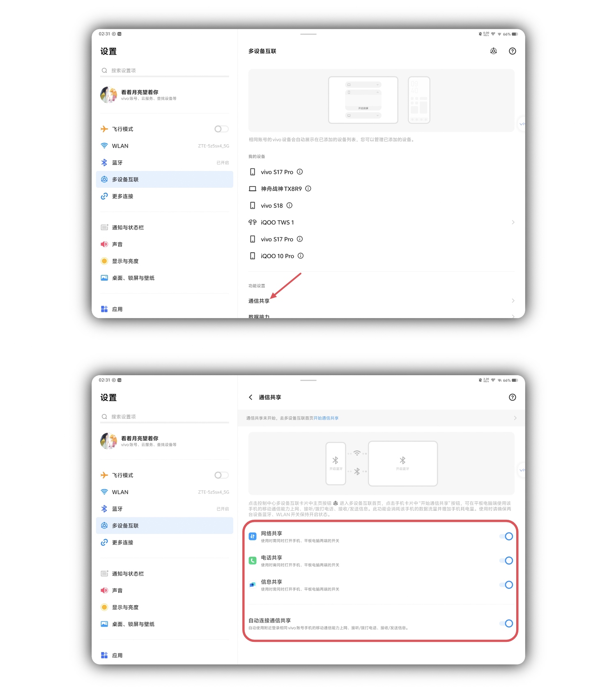Tap ZTE-5z5sx4_5G network name in 多设备互联 screenshot

pyautogui.click(x=214, y=146)
